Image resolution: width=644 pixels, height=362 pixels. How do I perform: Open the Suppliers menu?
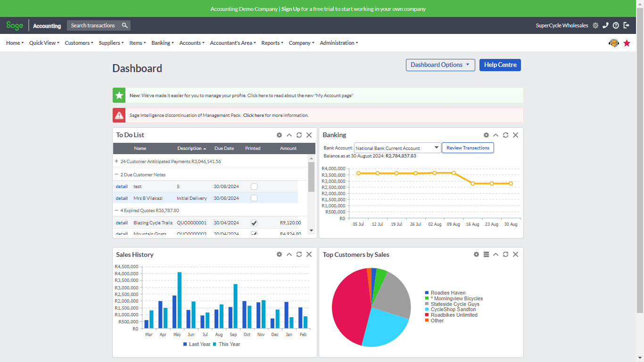111,43
